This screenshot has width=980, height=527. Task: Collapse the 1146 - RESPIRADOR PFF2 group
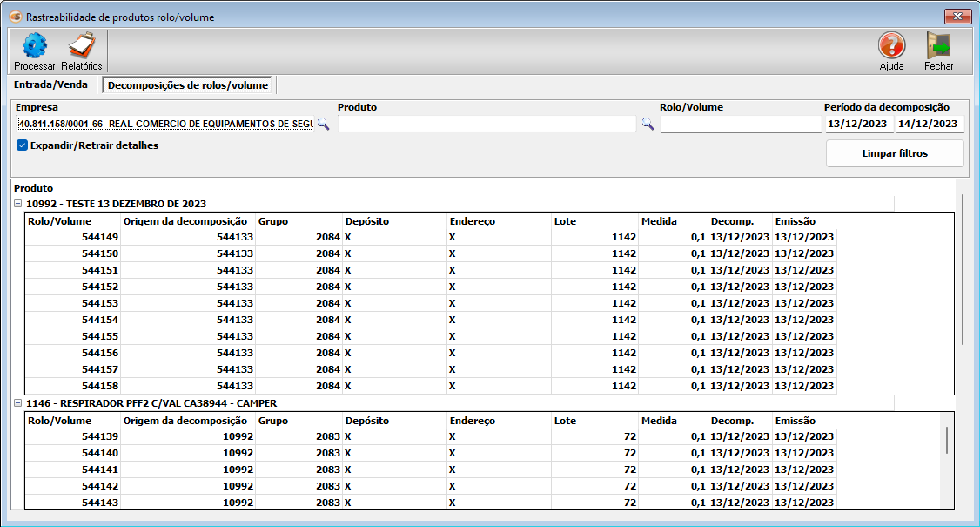pos(18,404)
